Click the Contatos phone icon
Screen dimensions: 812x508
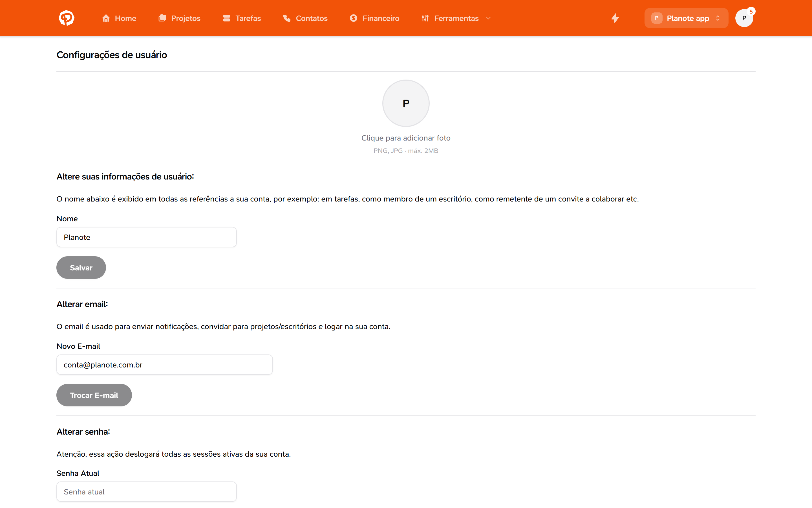287,18
